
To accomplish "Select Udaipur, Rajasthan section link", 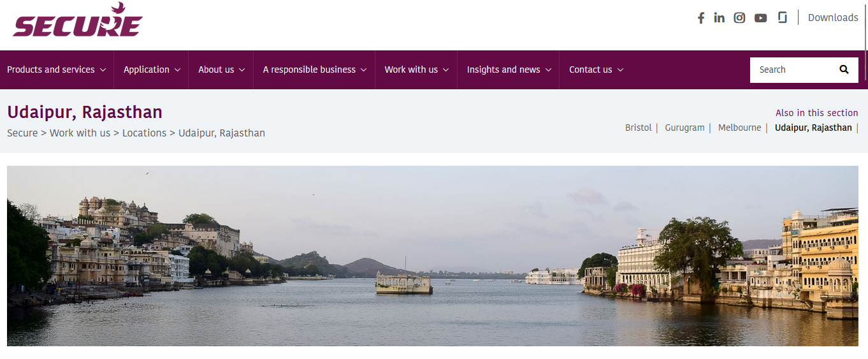I will [x=813, y=128].
